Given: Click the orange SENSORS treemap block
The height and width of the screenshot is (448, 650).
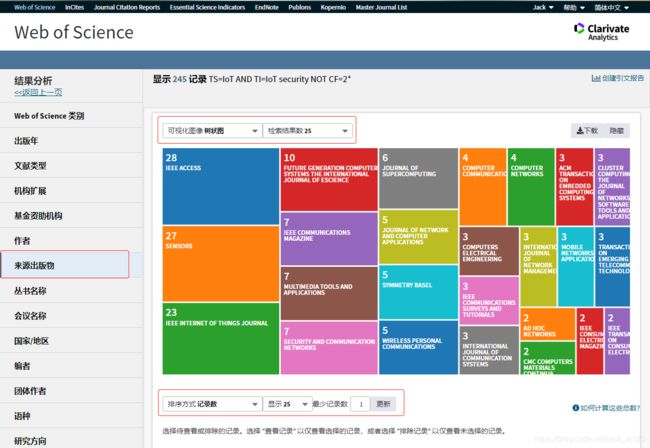Looking at the screenshot, I should click(x=221, y=264).
